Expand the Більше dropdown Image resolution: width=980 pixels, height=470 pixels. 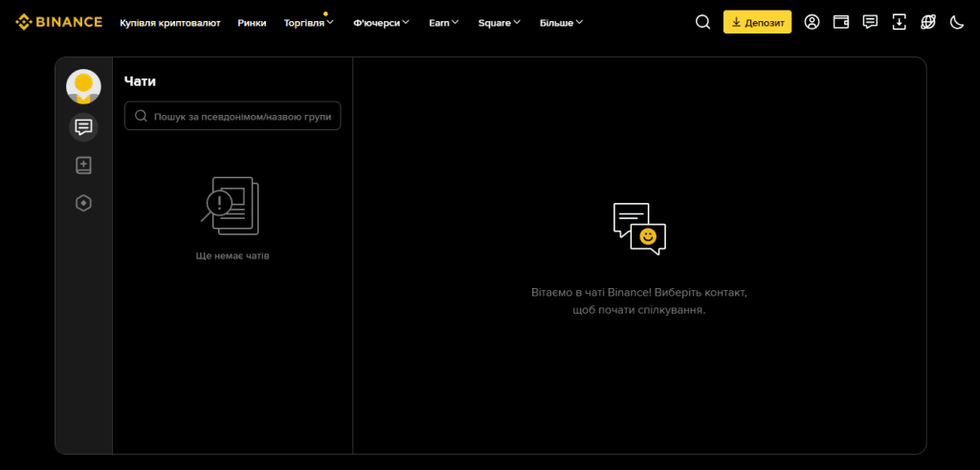[561, 23]
